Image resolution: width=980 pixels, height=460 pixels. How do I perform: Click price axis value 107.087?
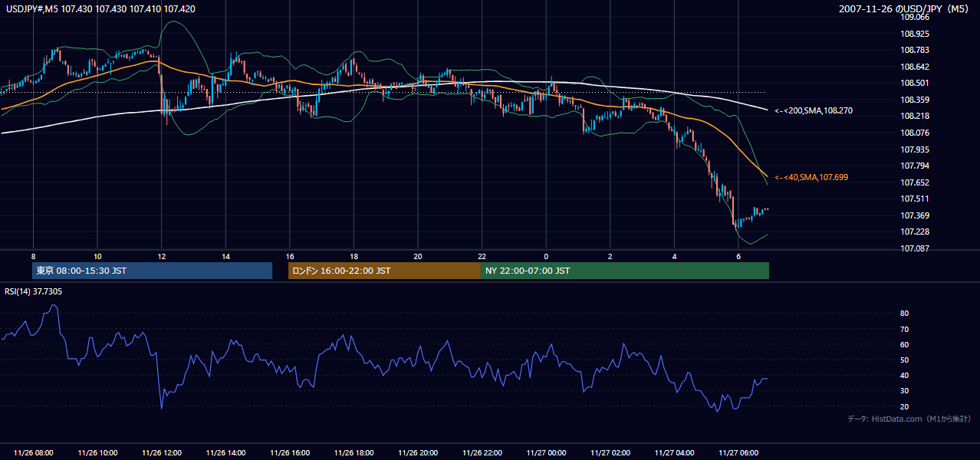point(915,248)
